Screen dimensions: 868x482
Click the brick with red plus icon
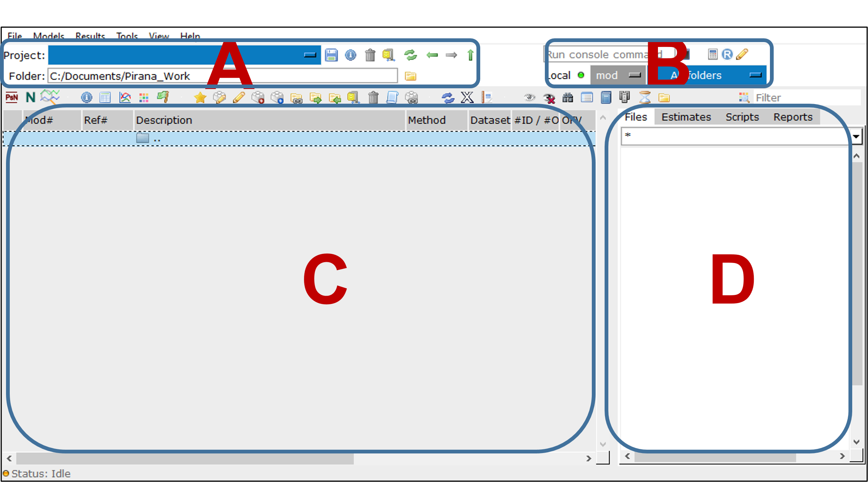click(258, 98)
